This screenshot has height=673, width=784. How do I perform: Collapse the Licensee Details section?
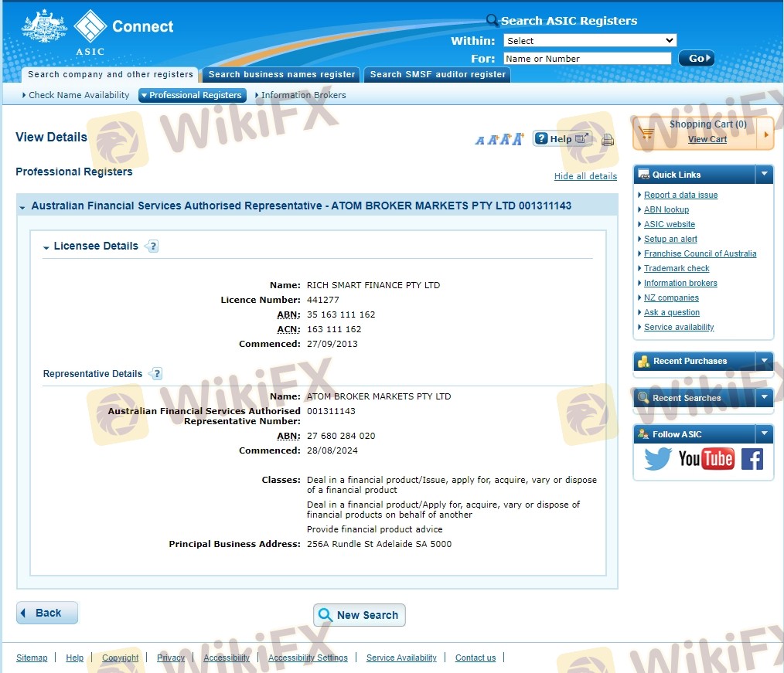(46, 247)
